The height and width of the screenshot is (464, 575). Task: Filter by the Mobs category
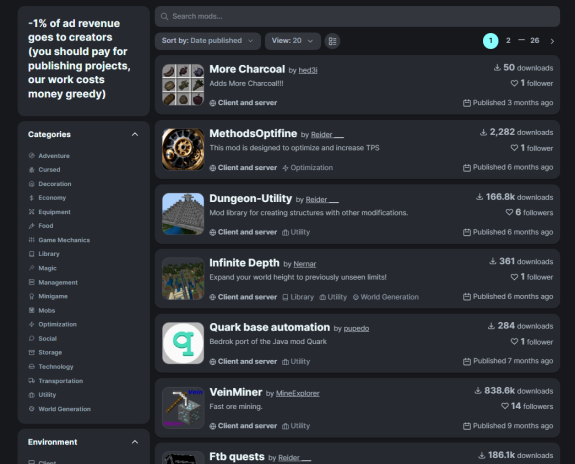pyautogui.click(x=42, y=310)
